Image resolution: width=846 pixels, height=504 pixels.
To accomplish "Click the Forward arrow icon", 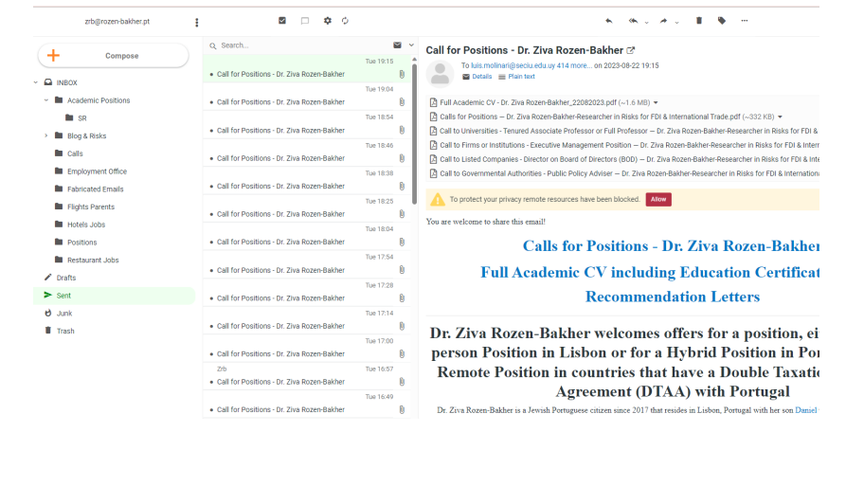I will point(664,21).
